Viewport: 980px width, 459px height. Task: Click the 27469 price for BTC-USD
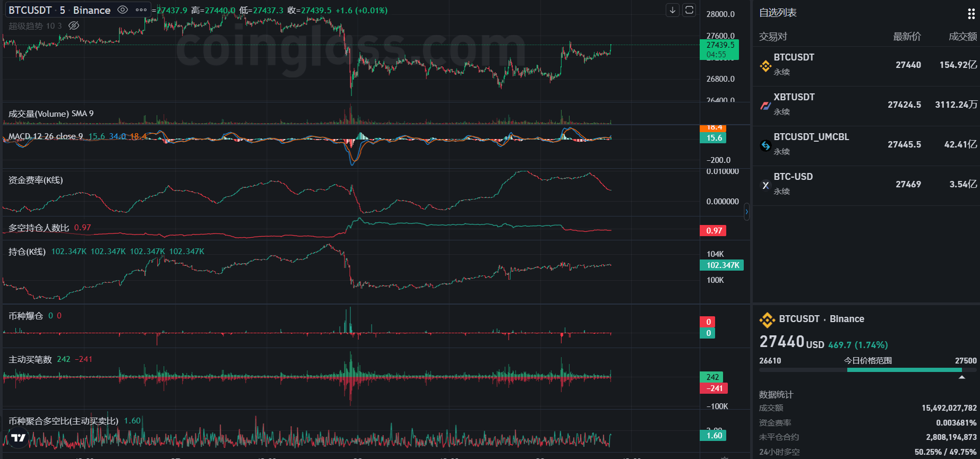tap(908, 184)
